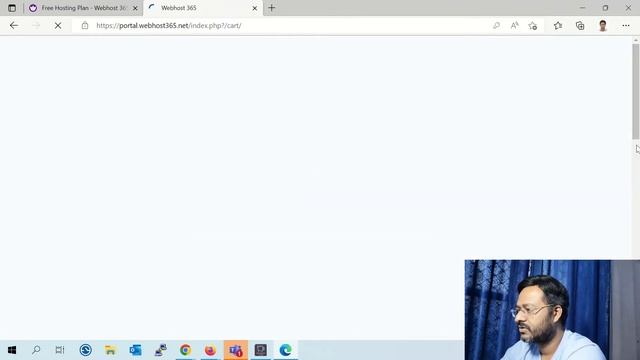This screenshot has height=360, width=640.
Task: Open Microsoft Teams in taskbar
Action: point(236,350)
